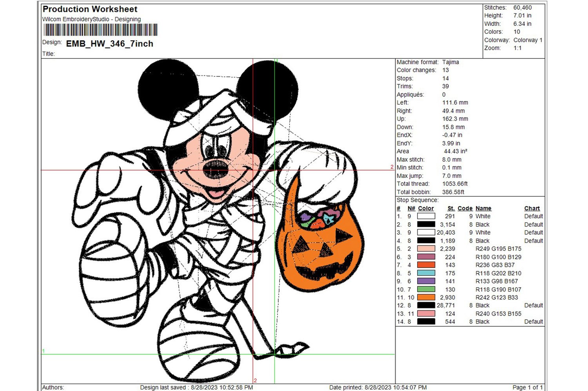Select the "Wilcom EmbroideryStudio - Designing" text
The image size is (588, 391).
91,19
